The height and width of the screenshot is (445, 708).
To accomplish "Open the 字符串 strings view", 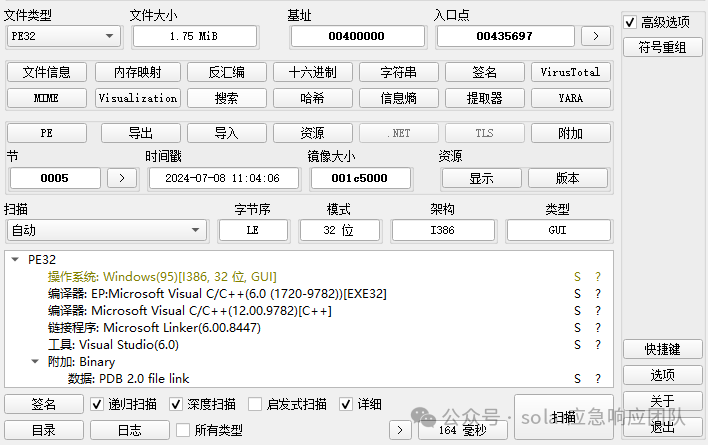I will pyautogui.click(x=399, y=72).
